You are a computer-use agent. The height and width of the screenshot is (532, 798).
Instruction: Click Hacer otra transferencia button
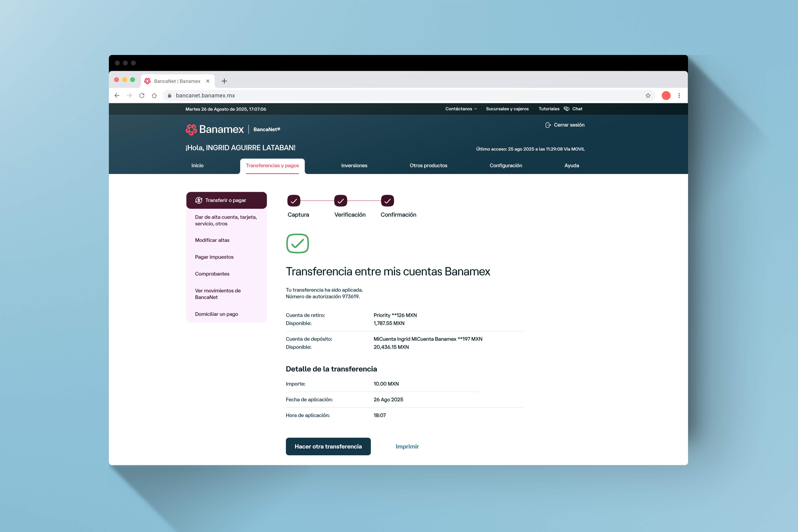tap(328, 446)
